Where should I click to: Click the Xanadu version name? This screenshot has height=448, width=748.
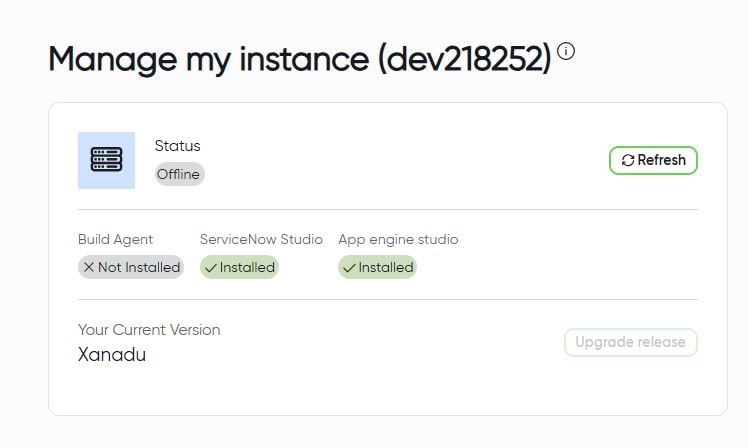[112, 354]
